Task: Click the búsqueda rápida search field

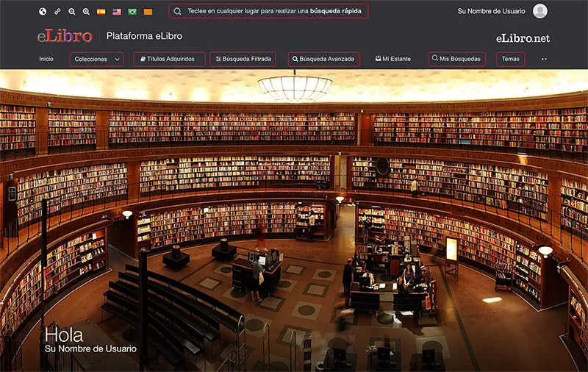Action: (268, 12)
